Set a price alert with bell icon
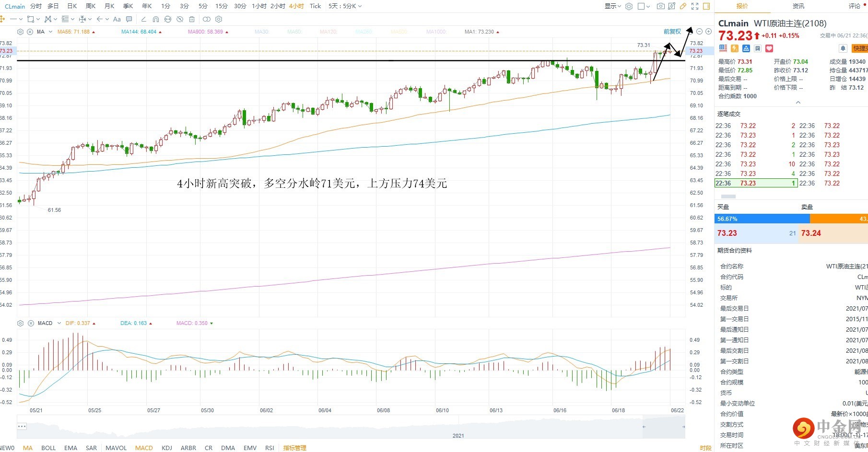The width and height of the screenshot is (868, 452). pos(843,48)
